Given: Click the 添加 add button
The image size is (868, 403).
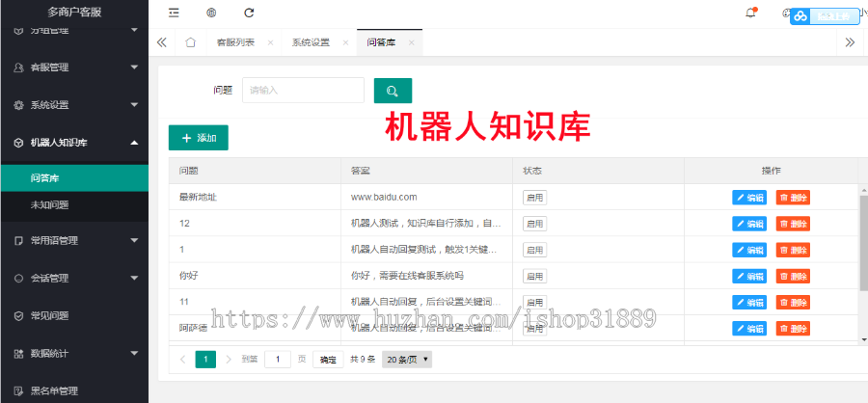Looking at the screenshot, I should pyautogui.click(x=198, y=138).
